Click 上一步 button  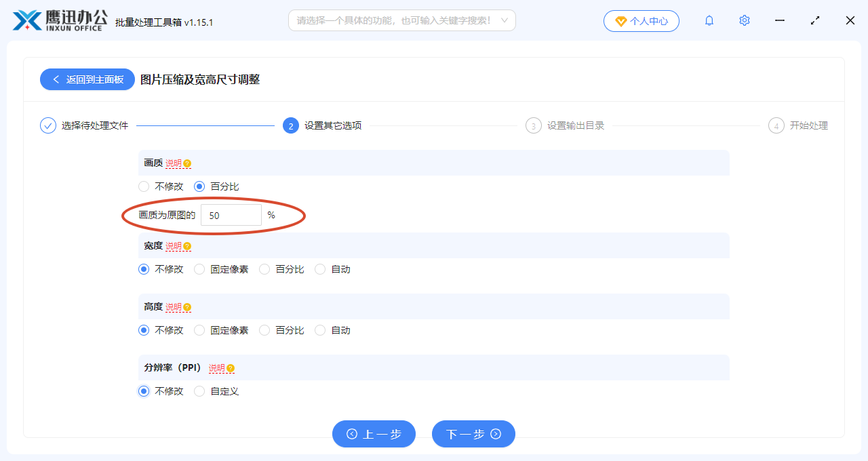coord(374,434)
